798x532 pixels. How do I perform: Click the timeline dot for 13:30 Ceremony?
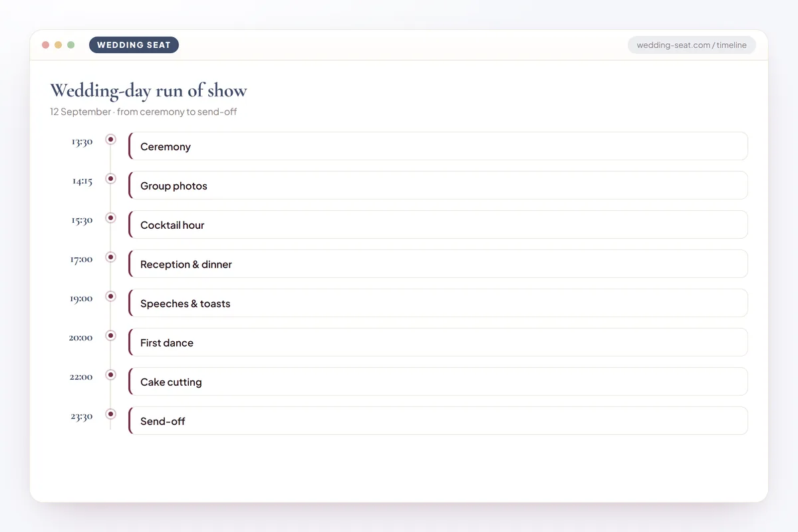point(110,139)
